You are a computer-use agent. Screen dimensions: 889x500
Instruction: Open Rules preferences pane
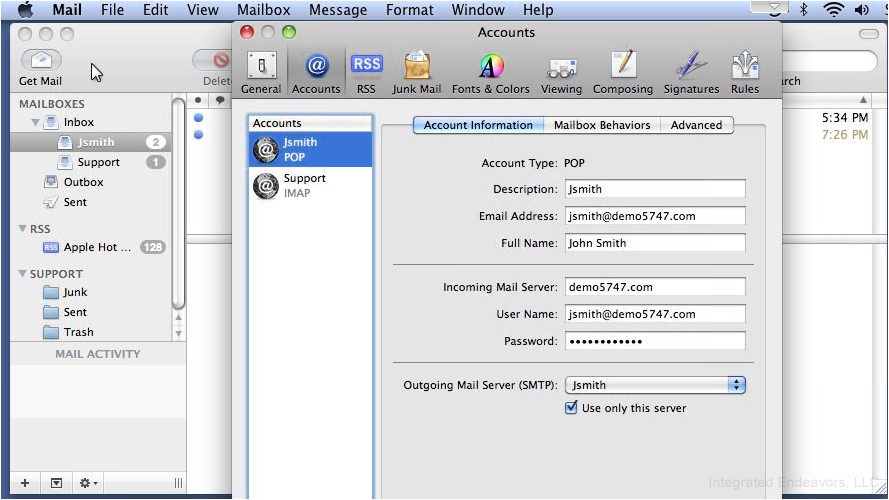tap(744, 73)
